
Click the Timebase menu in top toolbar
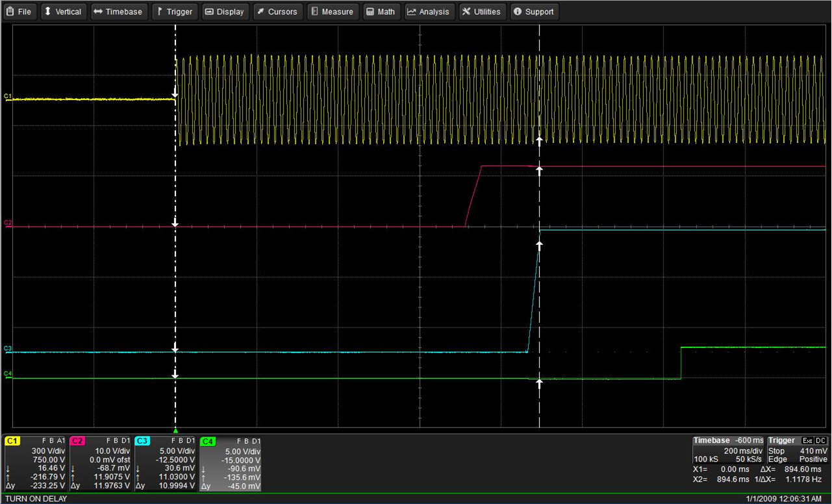118,12
